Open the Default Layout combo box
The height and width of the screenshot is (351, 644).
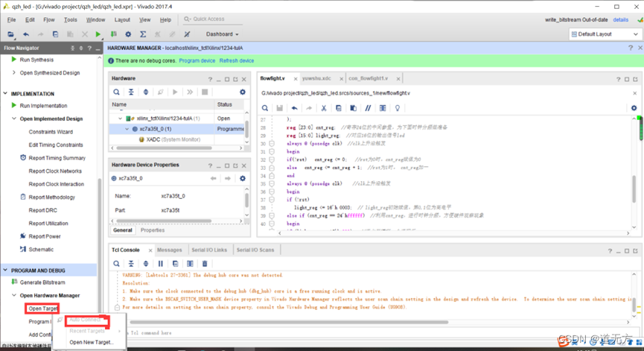click(x=605, y=34)
